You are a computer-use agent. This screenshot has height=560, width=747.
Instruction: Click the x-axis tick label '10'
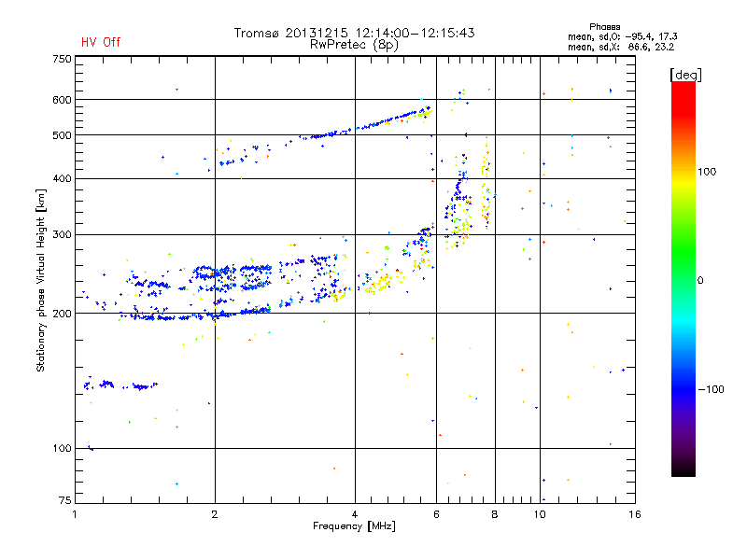pyautogui.click(x=540, y=514)
